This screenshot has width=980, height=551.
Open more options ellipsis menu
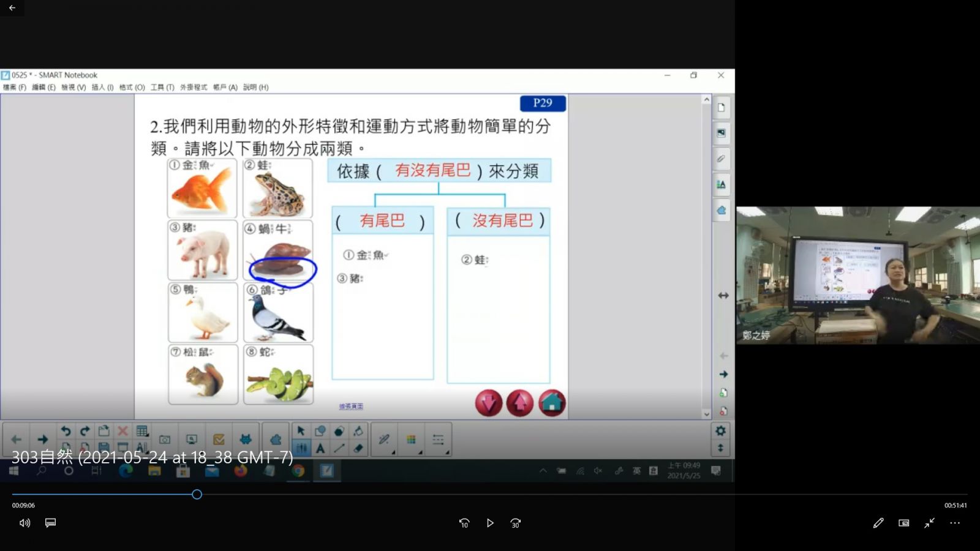click(955, 523)
